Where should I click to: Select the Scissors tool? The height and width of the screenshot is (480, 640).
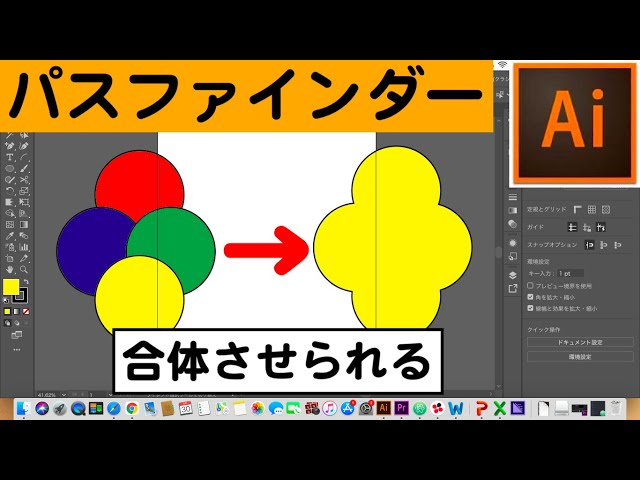[x=24, y=180]
